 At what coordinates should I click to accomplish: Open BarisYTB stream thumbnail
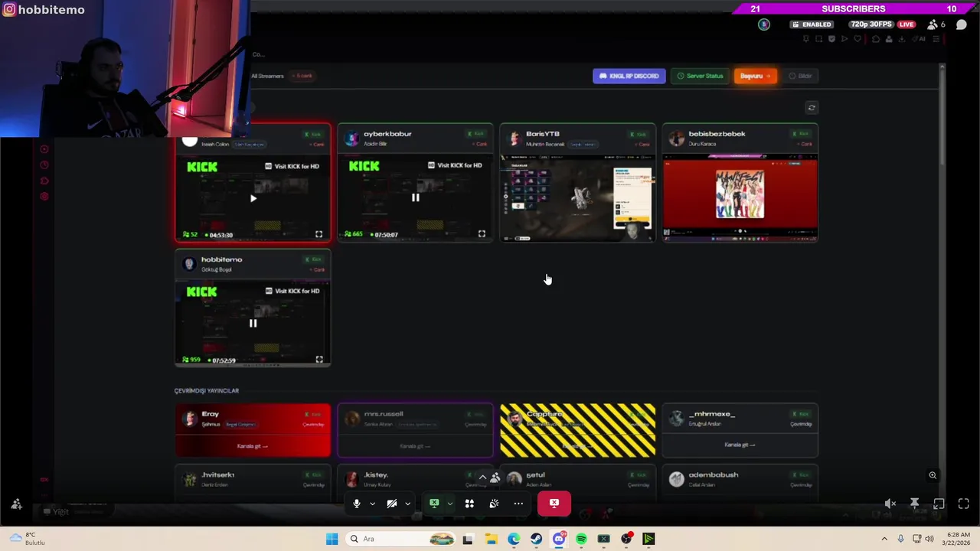click(x=578, y=197)
